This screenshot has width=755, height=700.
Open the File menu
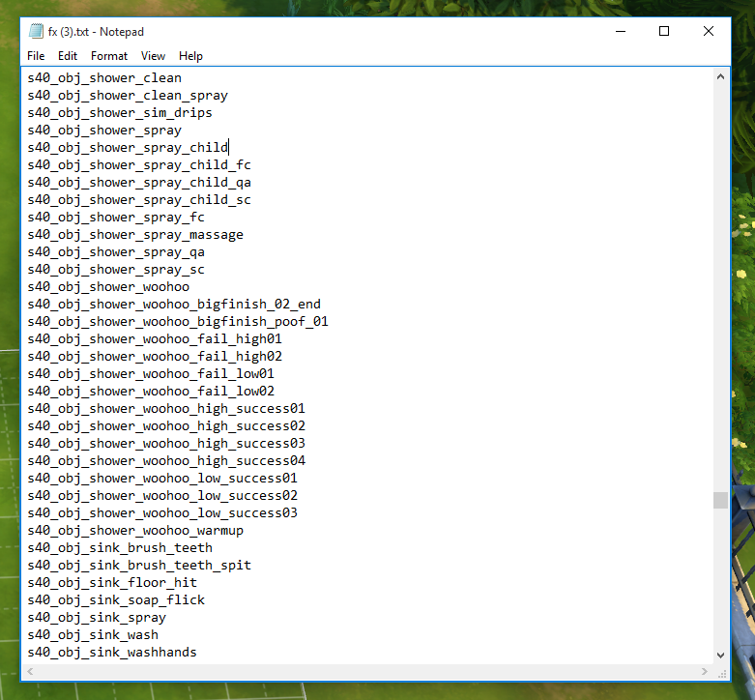coord(36,56)
